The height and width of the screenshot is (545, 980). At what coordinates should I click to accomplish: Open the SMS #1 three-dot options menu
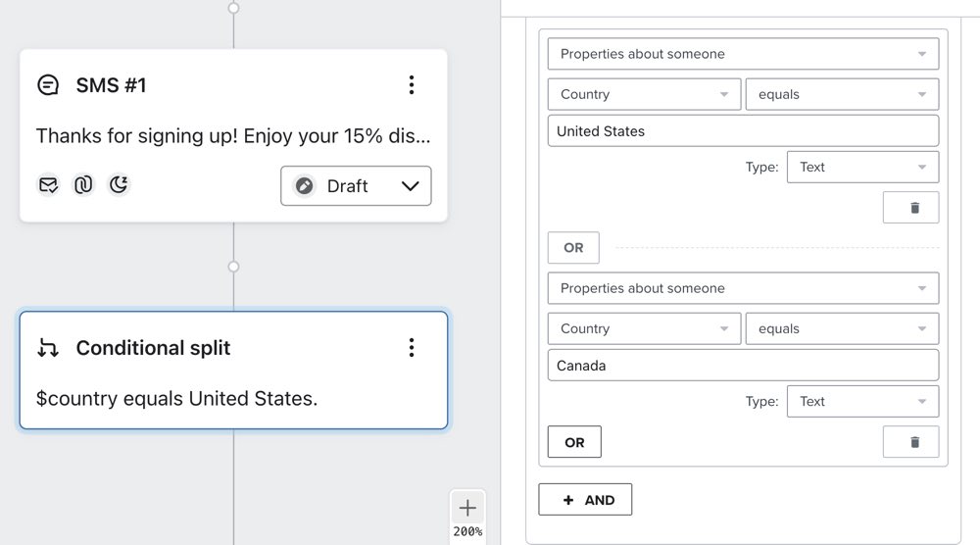pyautogui.click(x=412, y=85)
